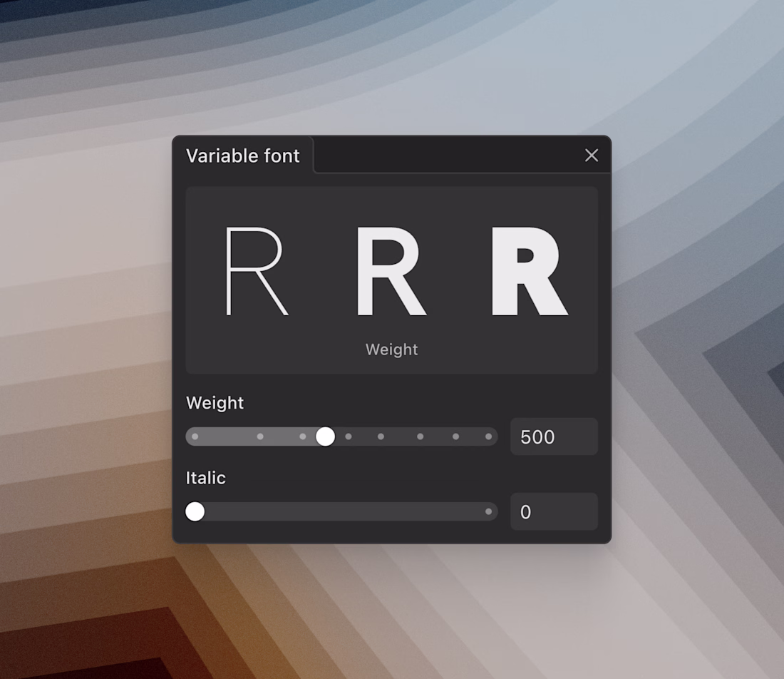Click the Italic slider handle

195,511
